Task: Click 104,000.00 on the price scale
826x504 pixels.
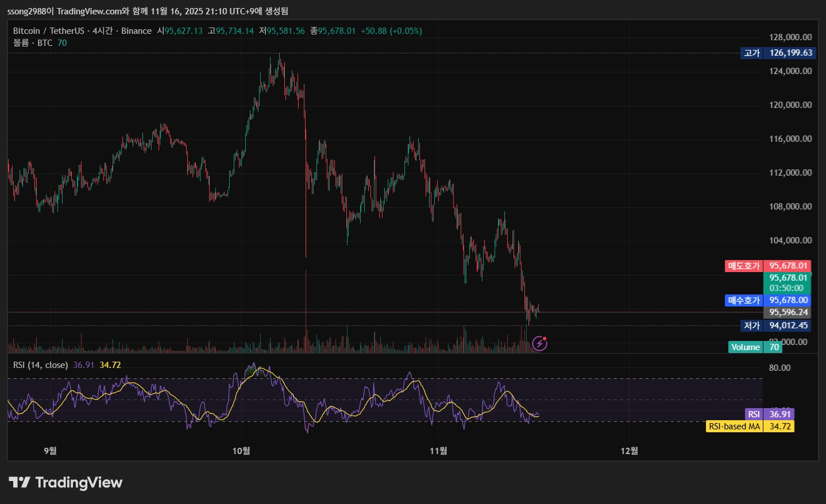Action: [x=790, y=241]
